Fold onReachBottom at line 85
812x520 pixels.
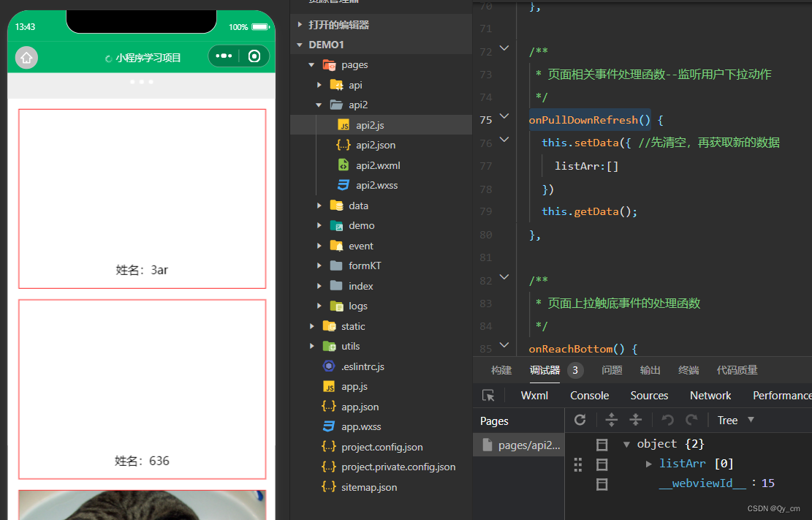pyautogui.click(x=504, y=344)
